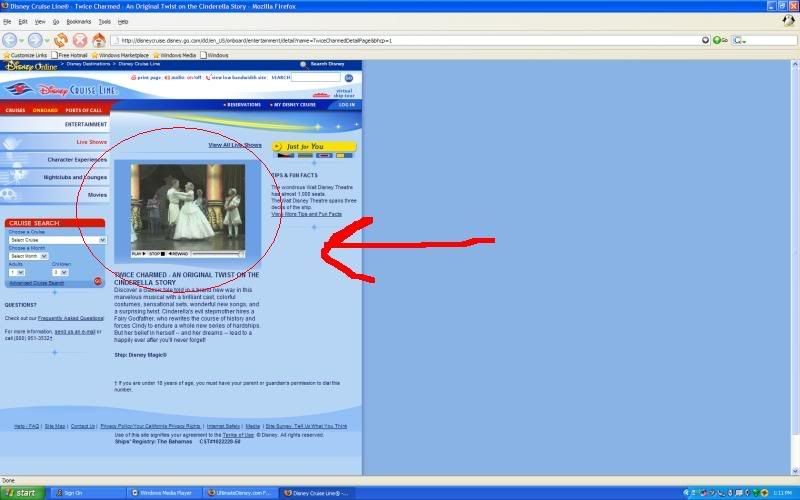Open Customize Links bookmark

click(x=25, y=55)
